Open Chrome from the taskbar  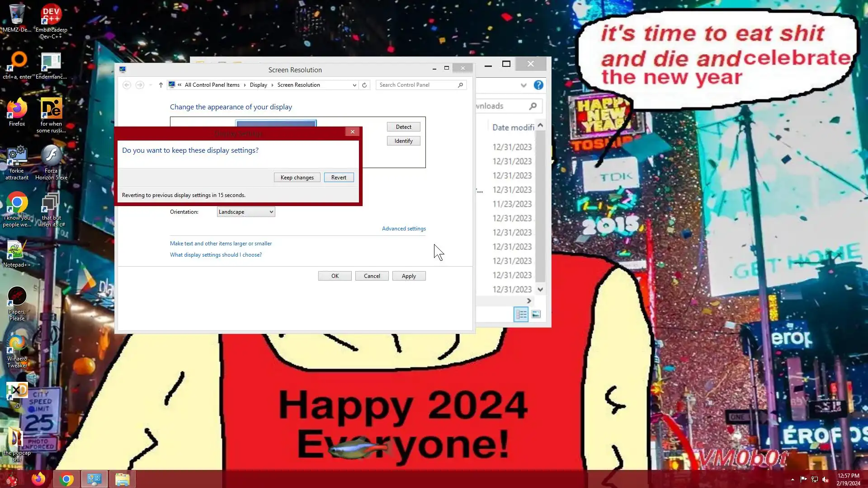(66, 479)
